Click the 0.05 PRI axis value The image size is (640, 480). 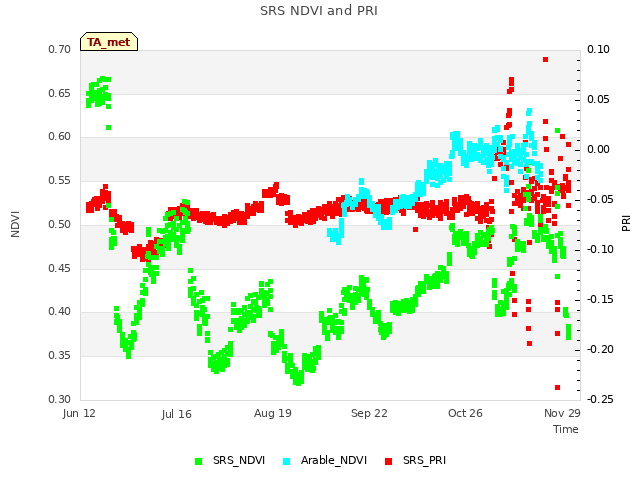pyautogui.click(x=598, y=100)
